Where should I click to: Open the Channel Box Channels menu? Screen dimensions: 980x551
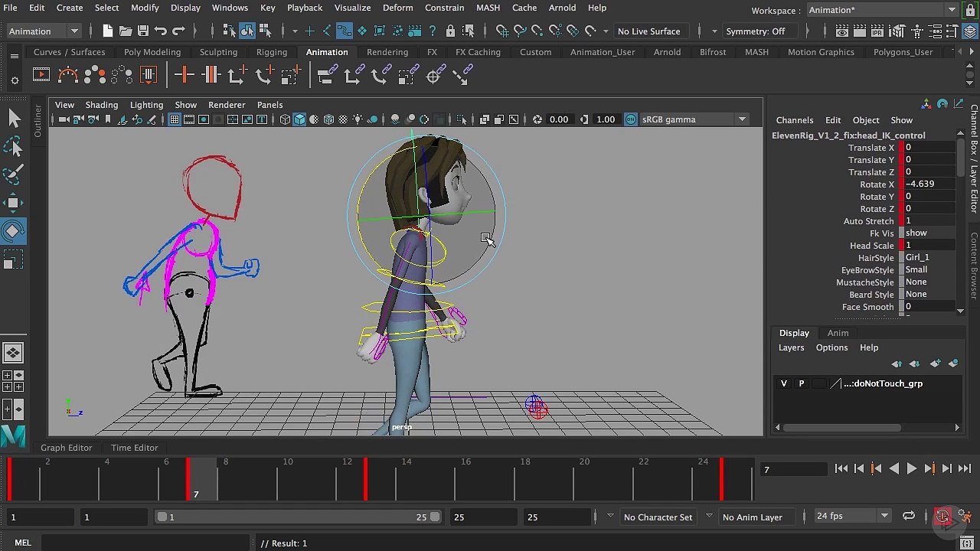pyautogui.click(x=795, y=120)
